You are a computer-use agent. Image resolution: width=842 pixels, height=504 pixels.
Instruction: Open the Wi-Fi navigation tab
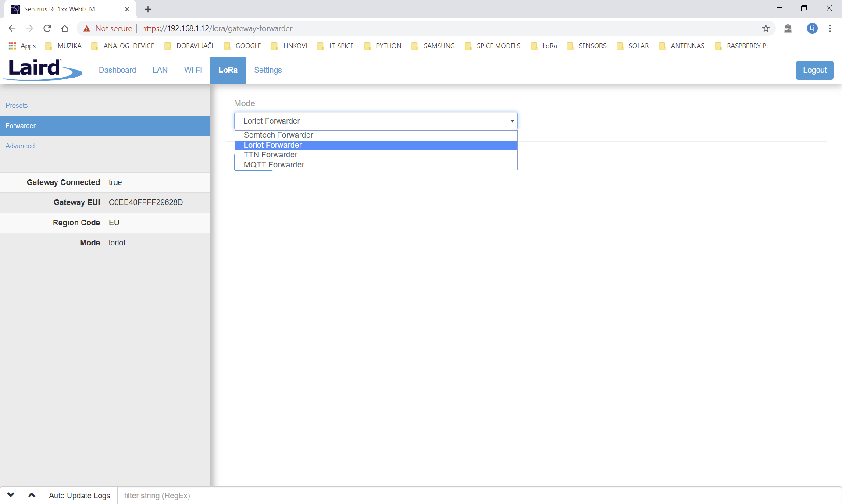tap(193, 70)
